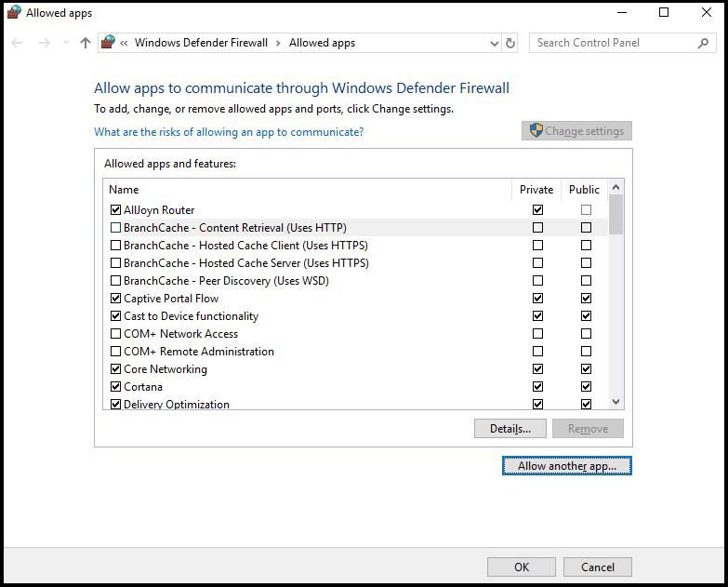This screenshot has width=728, height=587.
Task: Click the scroll down arrow of app list
Action: pos(615,402)
